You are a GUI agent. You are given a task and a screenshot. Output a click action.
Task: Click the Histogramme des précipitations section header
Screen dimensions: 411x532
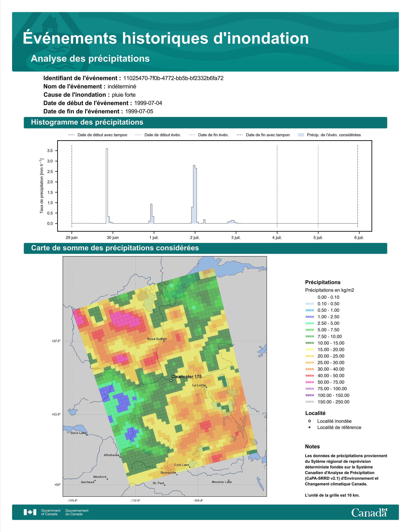point(205,122)
